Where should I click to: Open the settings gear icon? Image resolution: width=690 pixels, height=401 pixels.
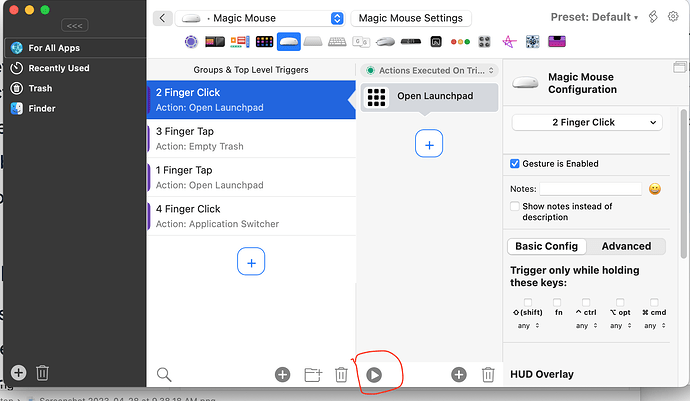[x=673, y=17]
